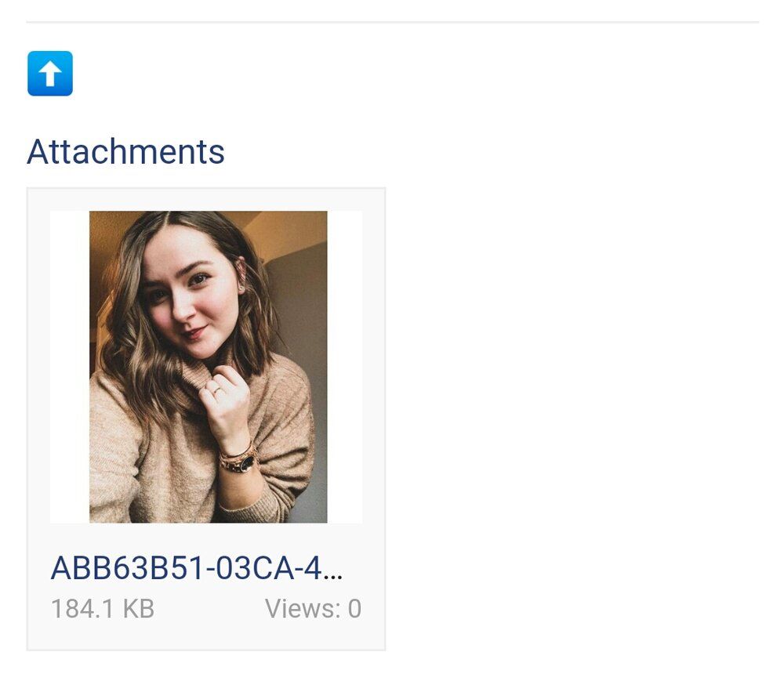Click the wristwatch in the attached photo
This screenshot has height=692, width=784.
coord(241,461)
